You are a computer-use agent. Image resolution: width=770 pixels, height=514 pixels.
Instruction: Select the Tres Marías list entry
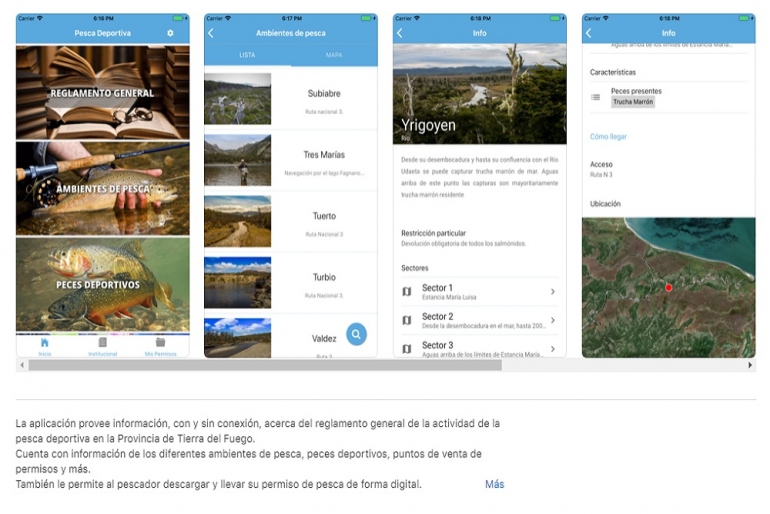coord(291,160)
